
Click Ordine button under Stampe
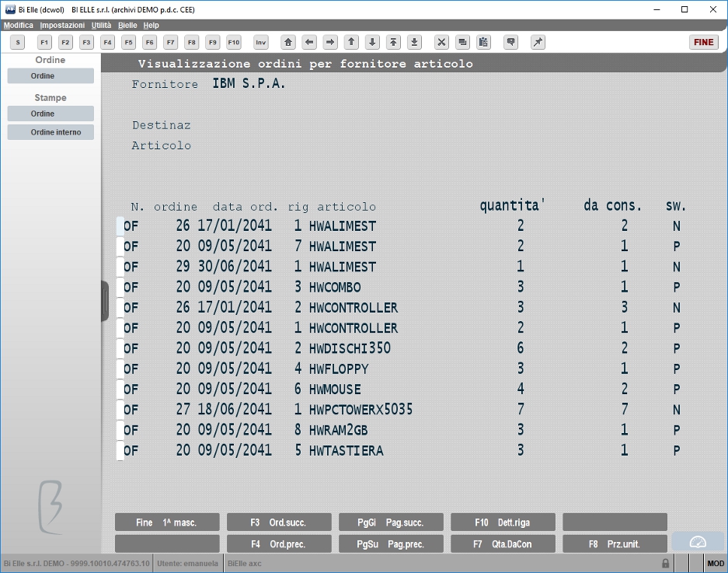click(51, 114)
